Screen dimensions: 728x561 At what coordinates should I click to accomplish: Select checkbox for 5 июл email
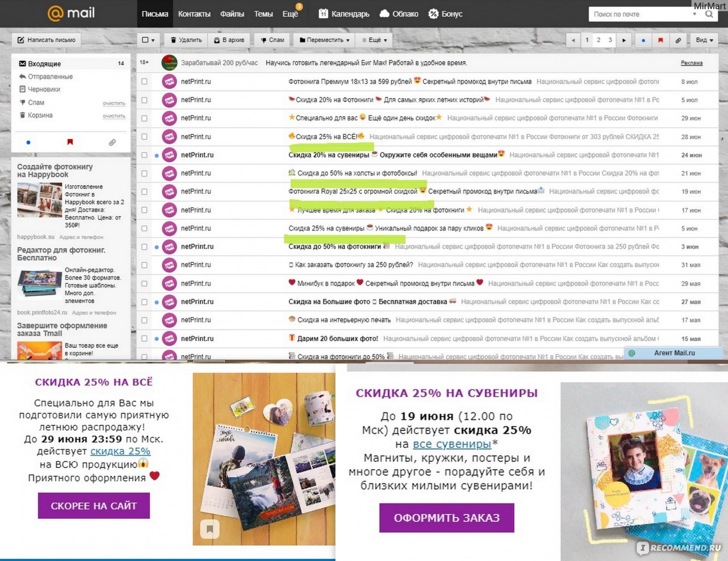pyautogui.click(x=145, y=100)
